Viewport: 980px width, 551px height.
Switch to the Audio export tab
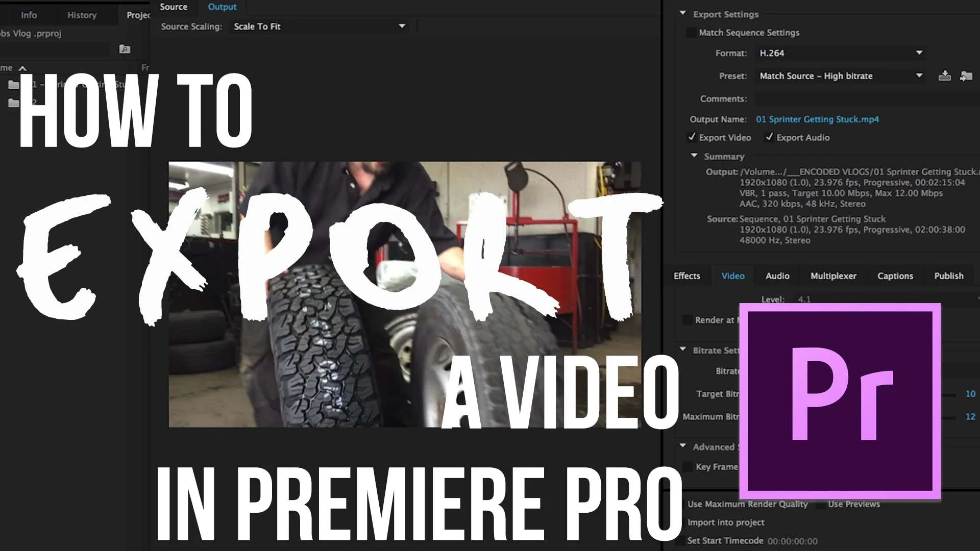pos(777,276)
